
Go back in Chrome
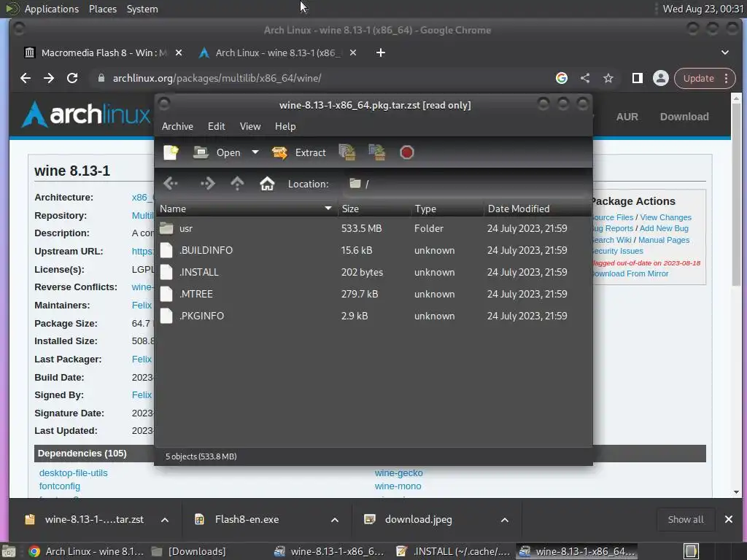(x=26, y=78)
